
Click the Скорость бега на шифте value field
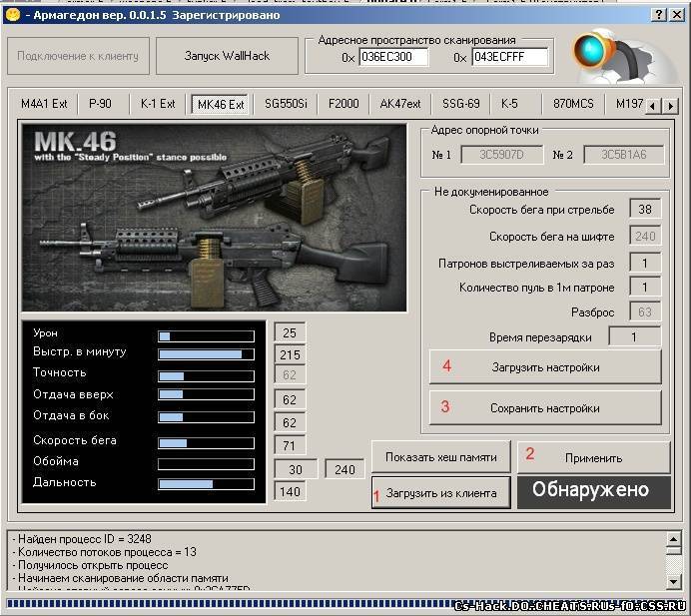click(x=645, y=237)
